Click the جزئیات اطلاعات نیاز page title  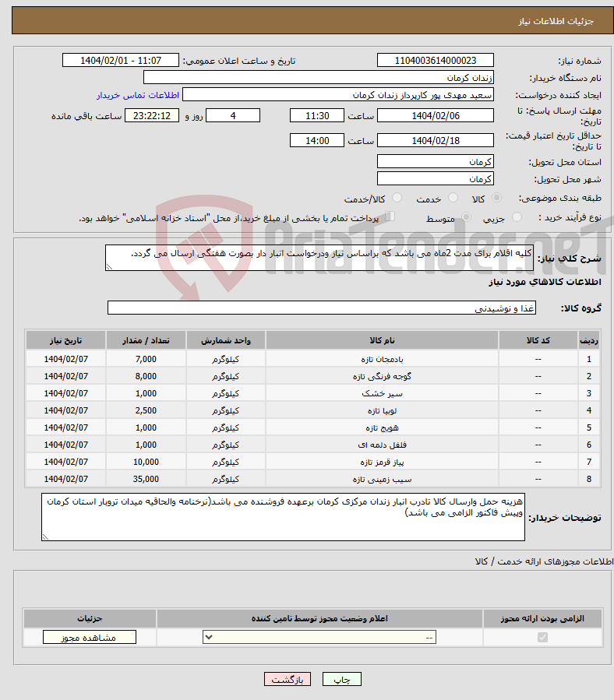pyautogui.click(x=556, y=21)
